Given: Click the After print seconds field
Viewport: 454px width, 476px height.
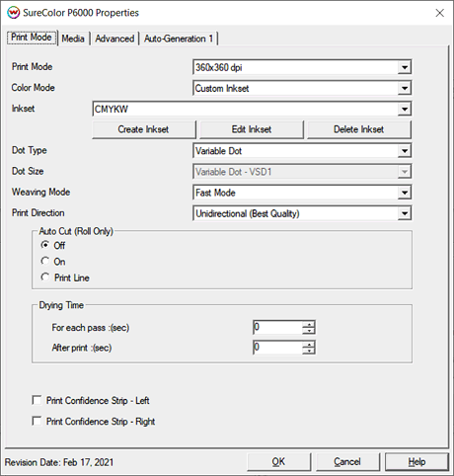Looking at the screenshot, I should [277, 348].
